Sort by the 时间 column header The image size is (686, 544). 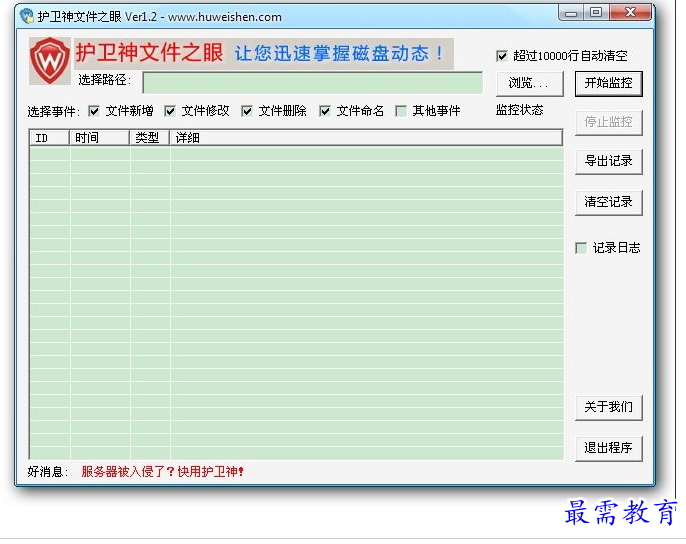[99, 138]
